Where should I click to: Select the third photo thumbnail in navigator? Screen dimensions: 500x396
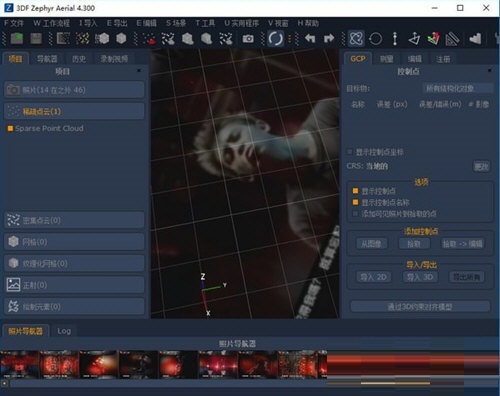point(99,364)
